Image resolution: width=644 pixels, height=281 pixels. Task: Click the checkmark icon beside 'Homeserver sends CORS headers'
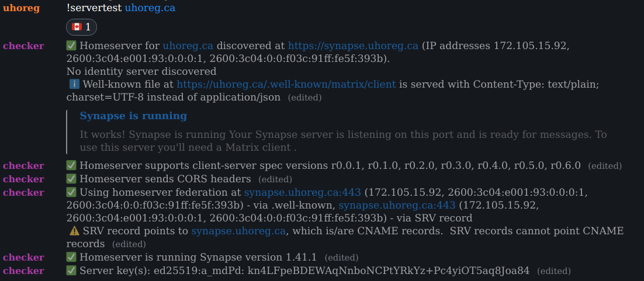[72, 179]
